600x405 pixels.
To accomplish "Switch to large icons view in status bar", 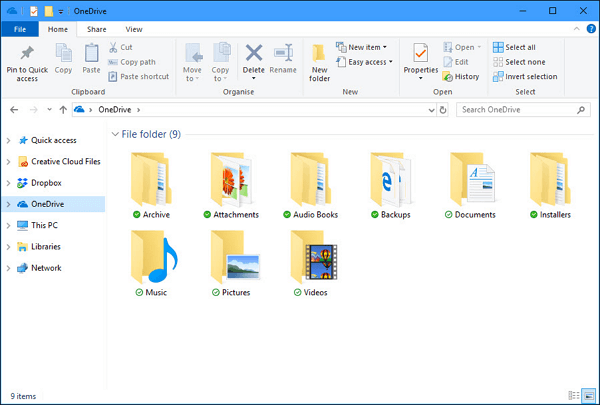I will tap(588, 396).
